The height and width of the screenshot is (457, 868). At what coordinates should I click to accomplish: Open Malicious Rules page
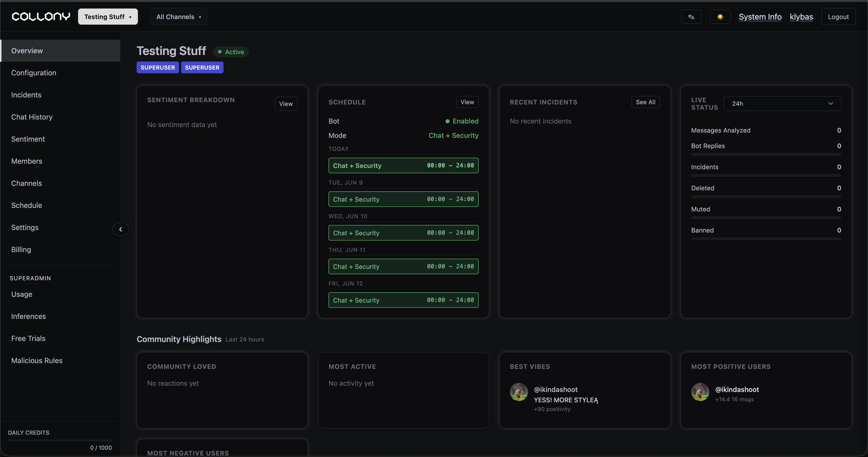60,360
